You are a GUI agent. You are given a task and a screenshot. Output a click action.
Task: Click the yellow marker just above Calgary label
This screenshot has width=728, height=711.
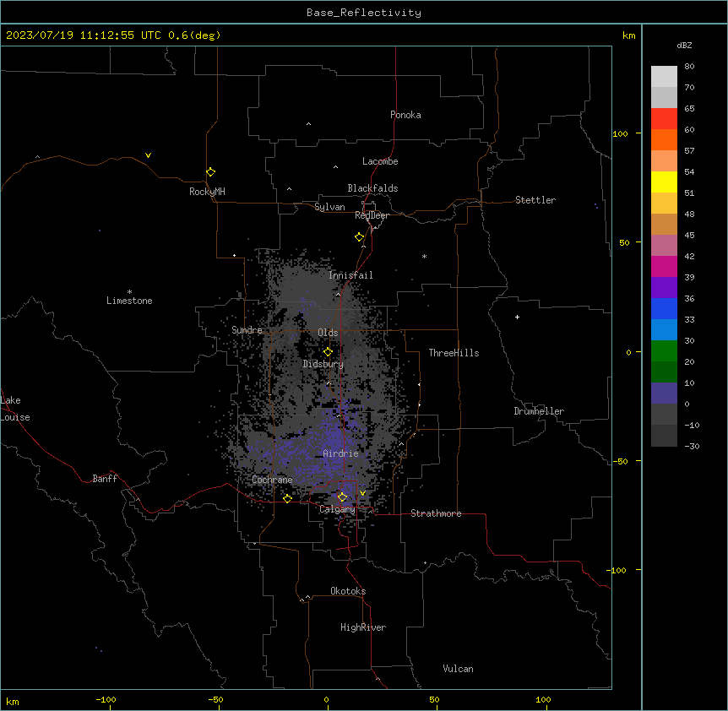tap(342, 497)
